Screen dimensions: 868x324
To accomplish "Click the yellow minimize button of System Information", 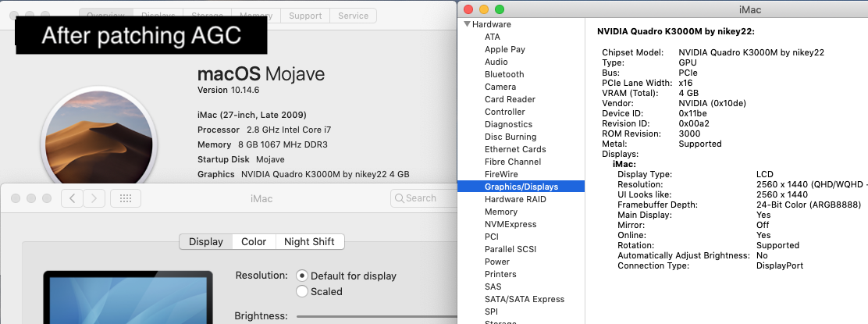I will 484,9.
